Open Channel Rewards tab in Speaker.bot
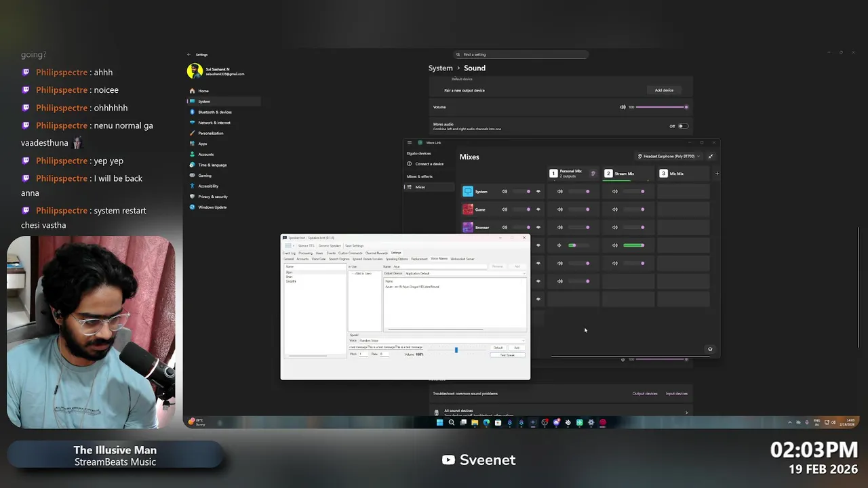 point(376,253)
